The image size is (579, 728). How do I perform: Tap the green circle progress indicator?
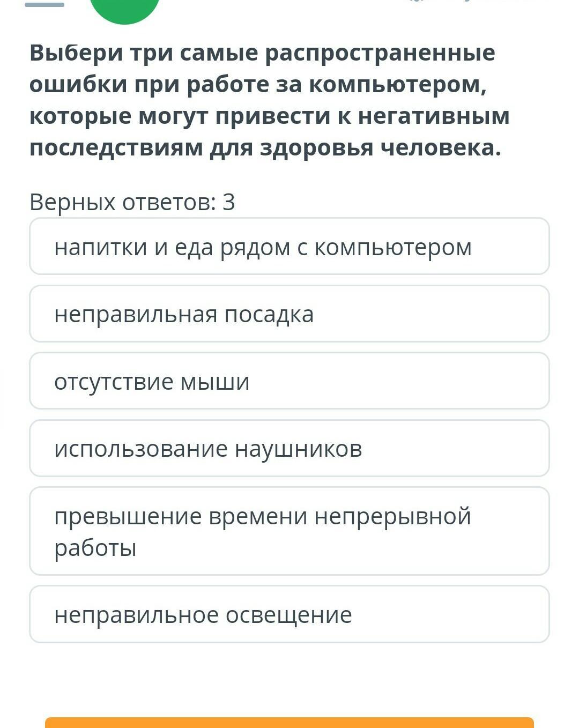(125, 10)
